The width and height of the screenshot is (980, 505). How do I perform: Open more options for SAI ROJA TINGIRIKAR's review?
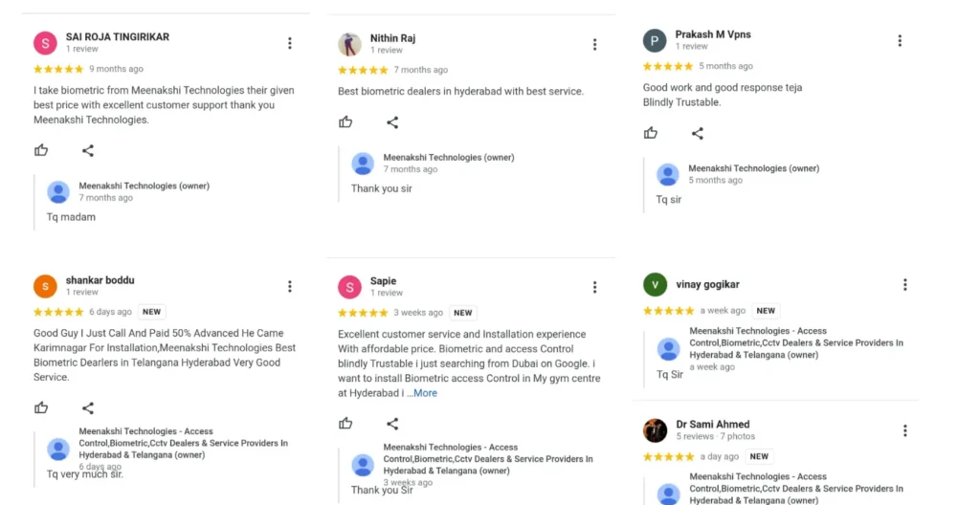point(290,43)
